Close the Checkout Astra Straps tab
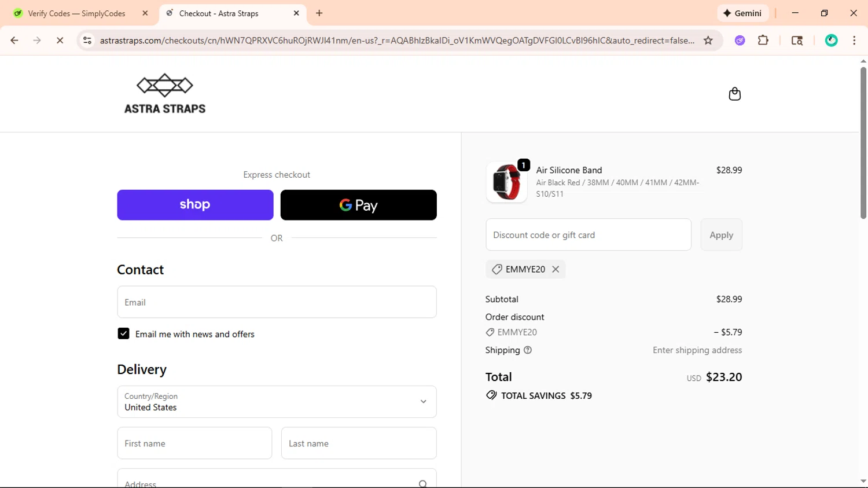The width and height of the screenshot is (868, 488). tap(296, 13)
